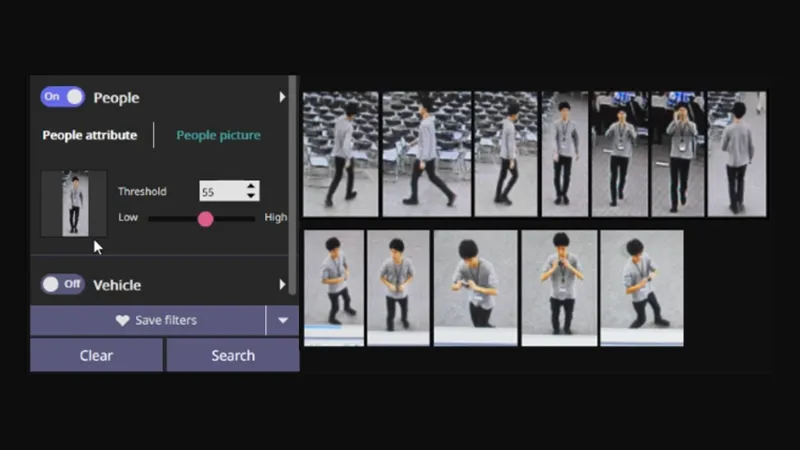
Task: Turn off the People filter toggle
Action: pyautogui.click(x=62, y=97)
